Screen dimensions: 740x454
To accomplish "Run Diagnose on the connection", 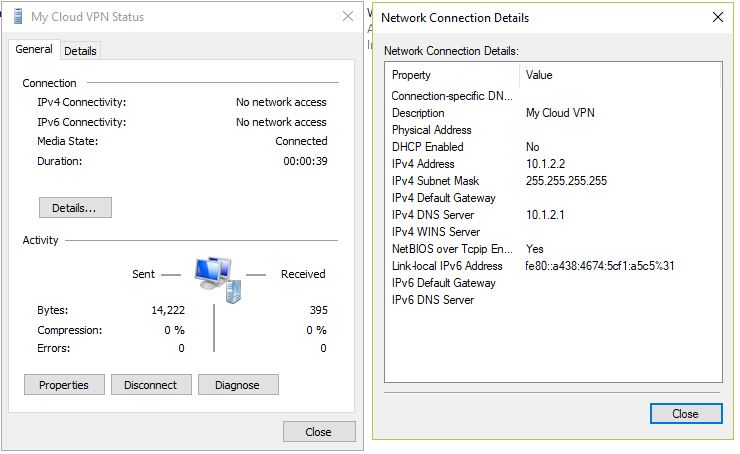I will click(238, 385).
